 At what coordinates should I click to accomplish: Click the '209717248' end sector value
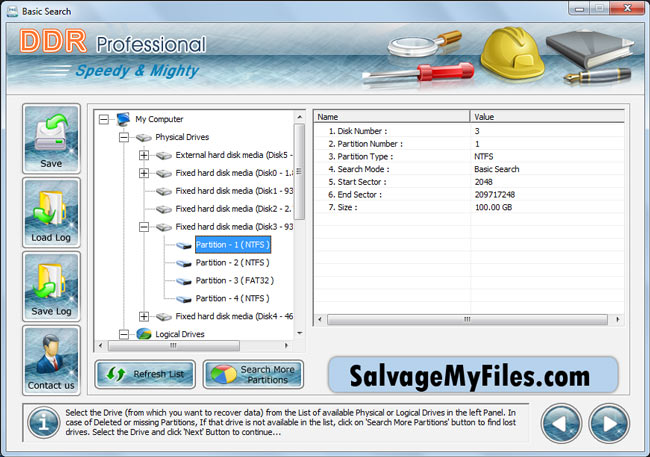pyautogui.click(x=495, y=194)
